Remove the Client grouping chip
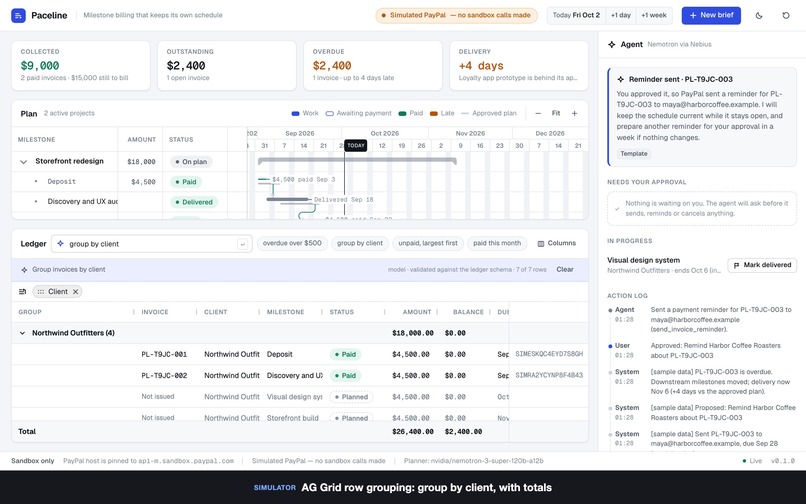This screenshot has height=504, width=806. (x=76, y=292)
